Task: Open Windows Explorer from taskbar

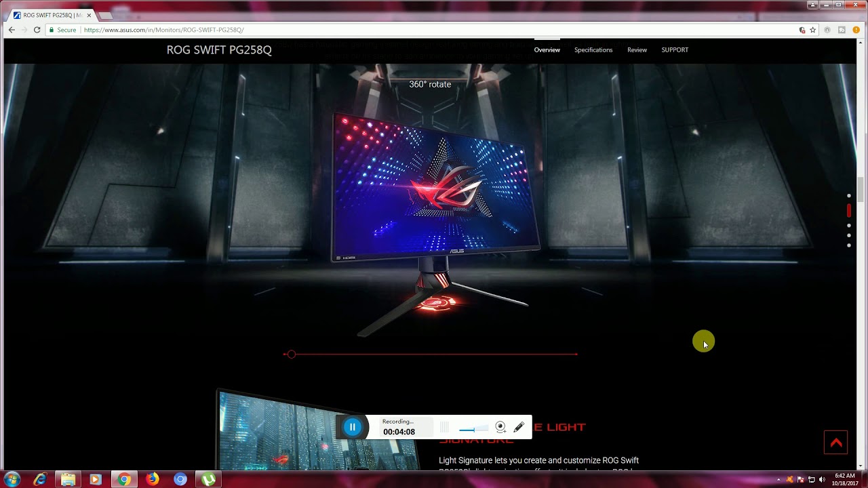Action: pos(68,479)
